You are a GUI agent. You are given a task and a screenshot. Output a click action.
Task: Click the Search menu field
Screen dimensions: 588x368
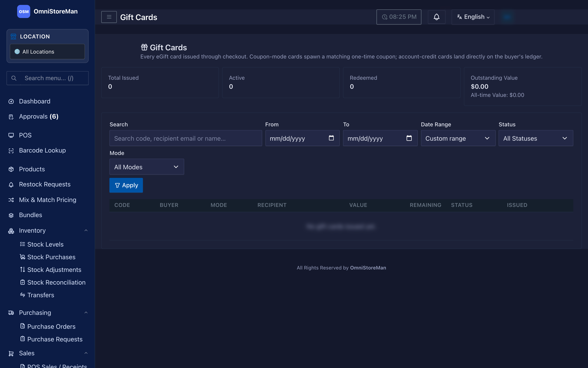pyautogui.click(x=47, y=78)
